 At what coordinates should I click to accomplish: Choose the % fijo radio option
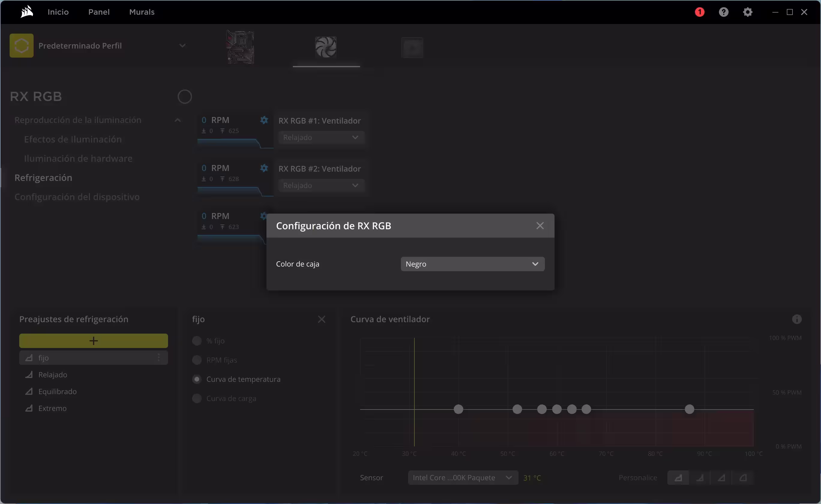point(197,341)
